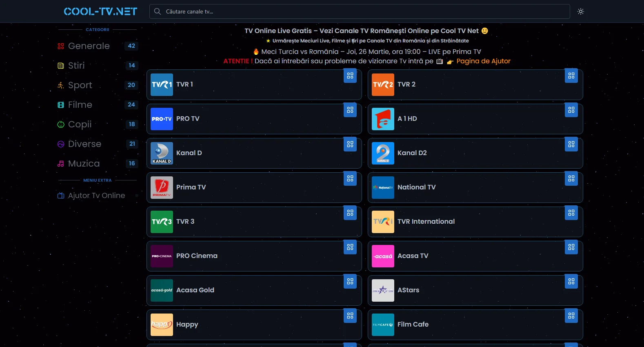Click the grid icon on the Prima TV card
Screen dimensions: 644x347
tap(350, 179)
